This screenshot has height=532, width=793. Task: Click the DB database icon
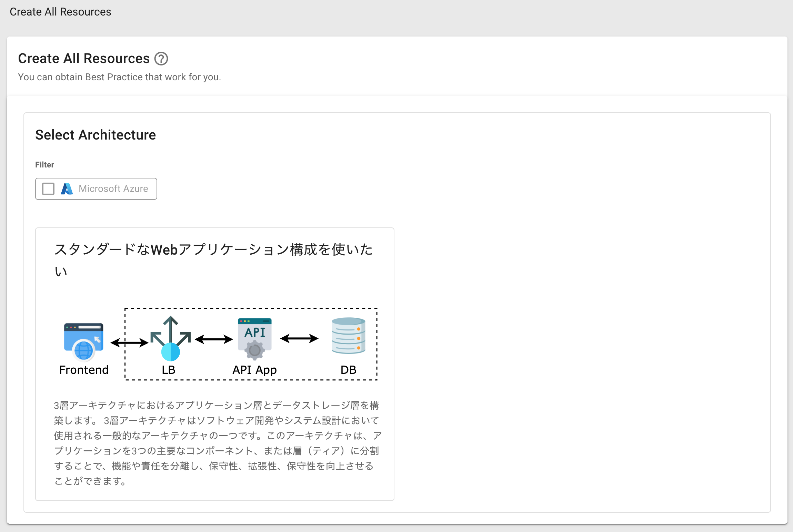[x=348, y=336]
